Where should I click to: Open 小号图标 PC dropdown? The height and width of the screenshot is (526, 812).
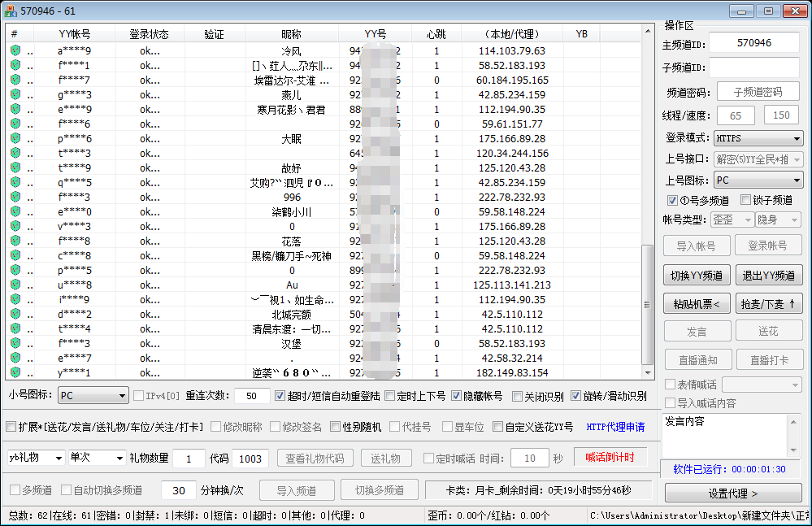(x=93, y=396)
